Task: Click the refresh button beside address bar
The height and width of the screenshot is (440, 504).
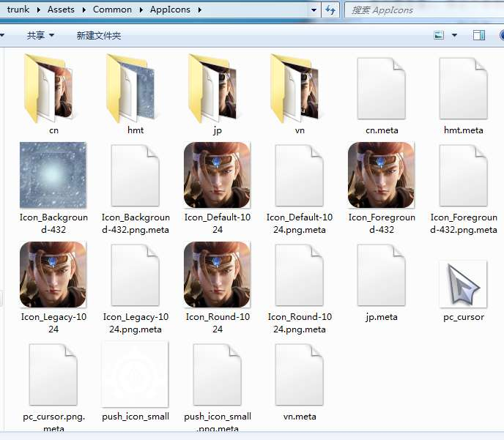Action: [330, 10]
